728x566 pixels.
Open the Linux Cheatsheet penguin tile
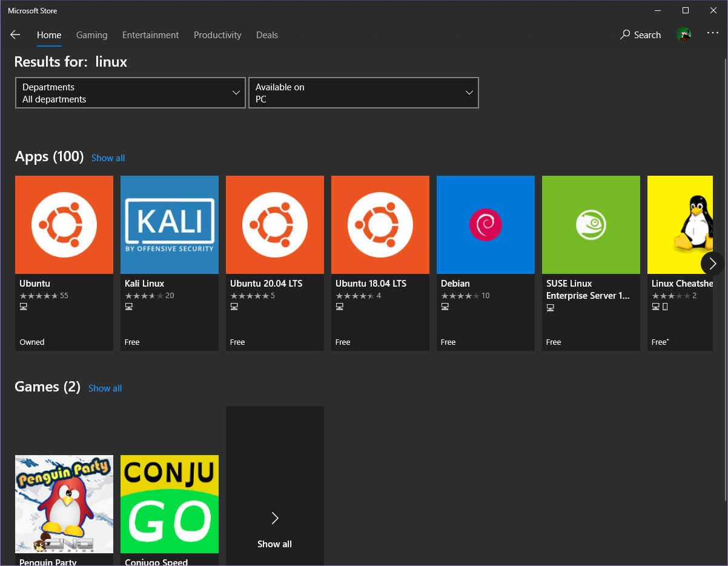680,225
